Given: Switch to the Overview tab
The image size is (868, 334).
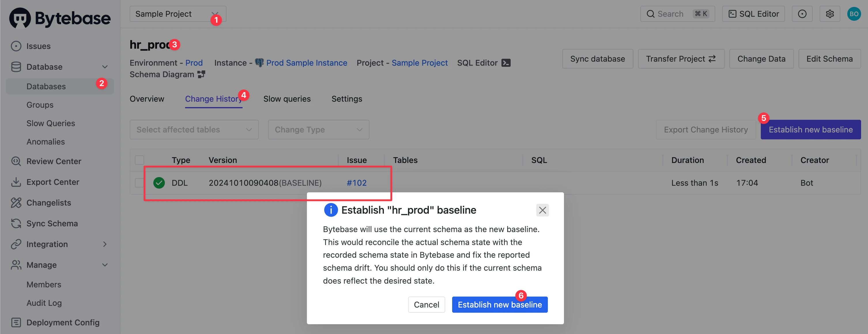Looking at the screenshot, I should click(x=147, y=99).
